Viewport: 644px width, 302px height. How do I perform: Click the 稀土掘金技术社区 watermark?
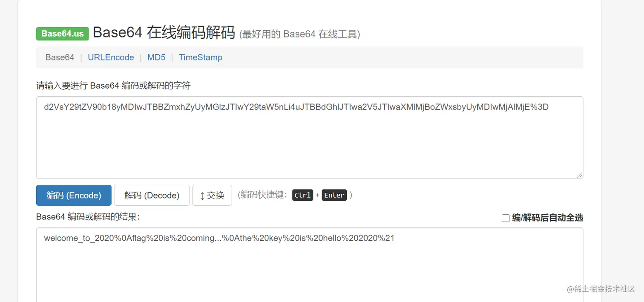pos(601,289)
